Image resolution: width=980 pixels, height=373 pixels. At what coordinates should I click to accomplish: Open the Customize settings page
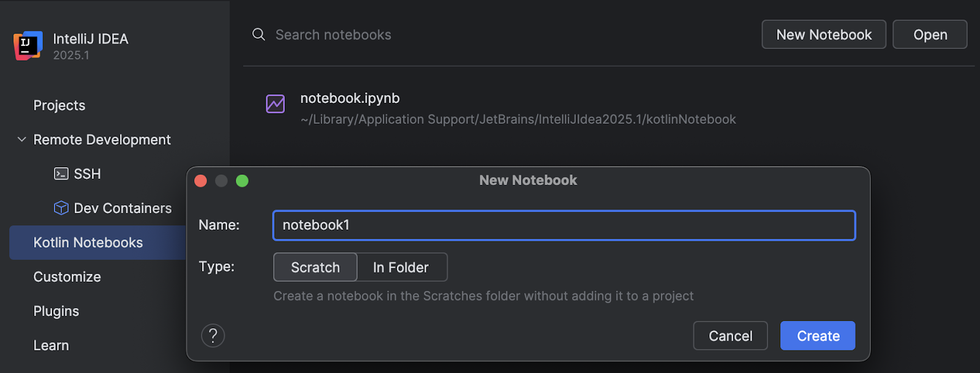pos(67,277)
